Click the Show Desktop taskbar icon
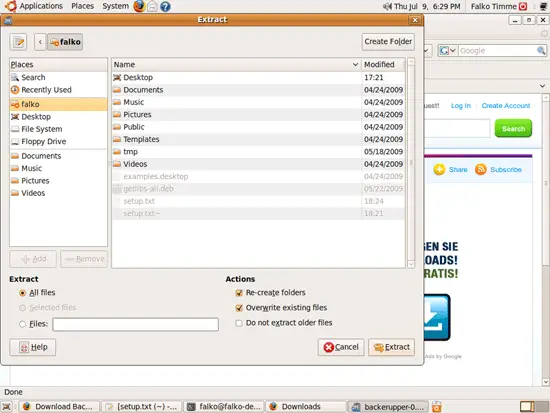This screenshot has width=550, height=413. click(7, 407)
